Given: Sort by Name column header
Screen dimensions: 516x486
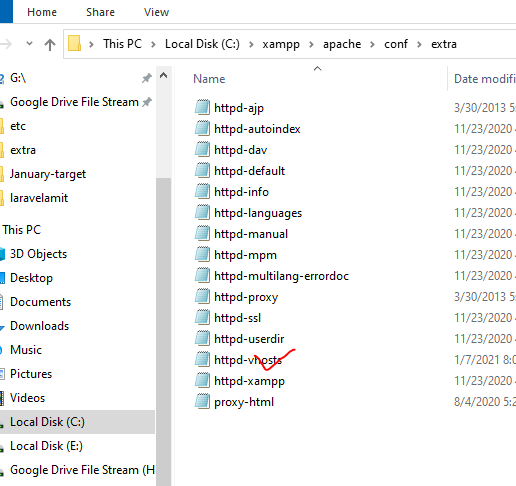Looking at the screenshot, I should pyautogui.click(x=209, y=79).
